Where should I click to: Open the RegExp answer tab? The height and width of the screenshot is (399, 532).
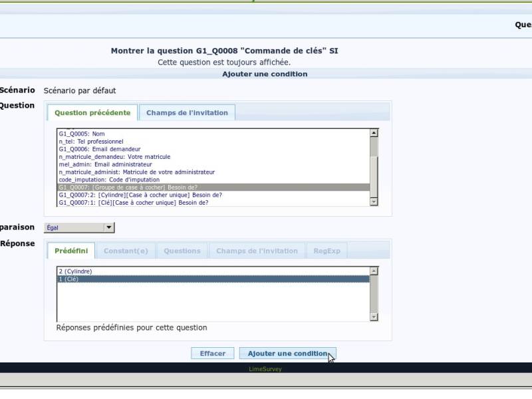(327, 251)
